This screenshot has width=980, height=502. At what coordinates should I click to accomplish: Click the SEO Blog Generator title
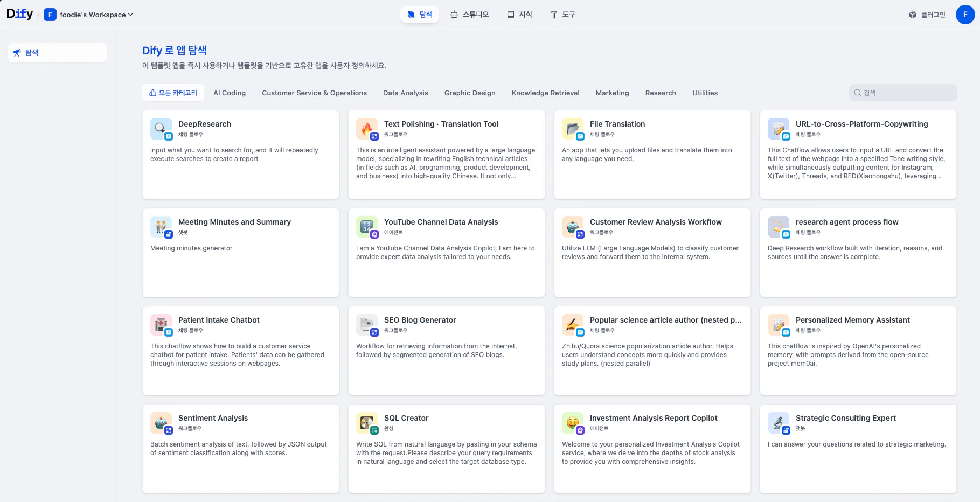click(x=420, y=320)
